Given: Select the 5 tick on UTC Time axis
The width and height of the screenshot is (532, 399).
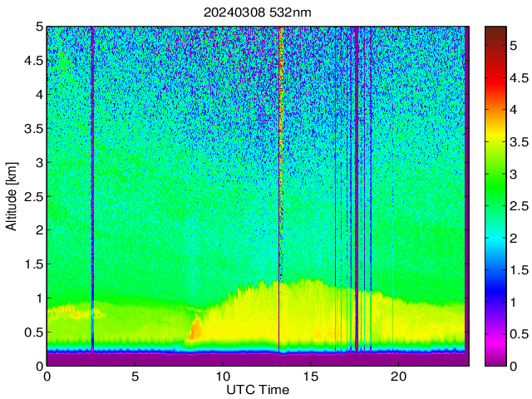Looking at the screenshot, I should pos(135,376).
